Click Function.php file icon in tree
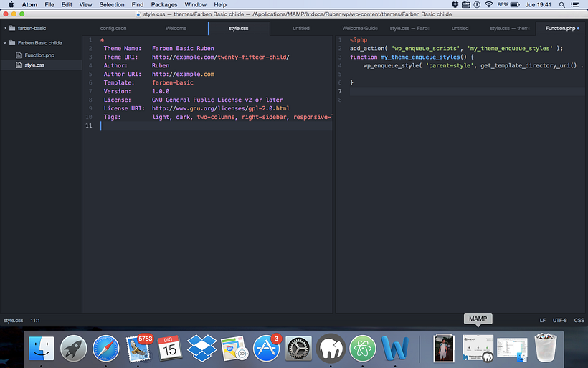The width and height of the screenshot is (588, 368). pyautogui.click(x=19, y=55)
